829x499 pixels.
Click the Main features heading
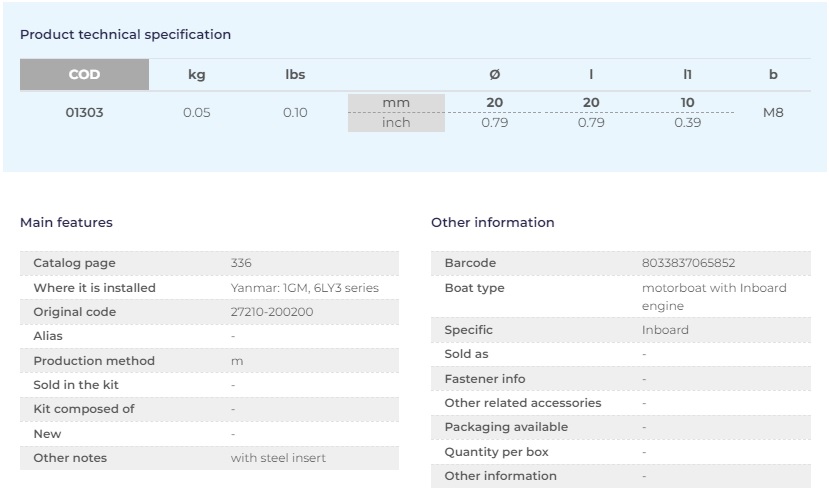point(66,222)
